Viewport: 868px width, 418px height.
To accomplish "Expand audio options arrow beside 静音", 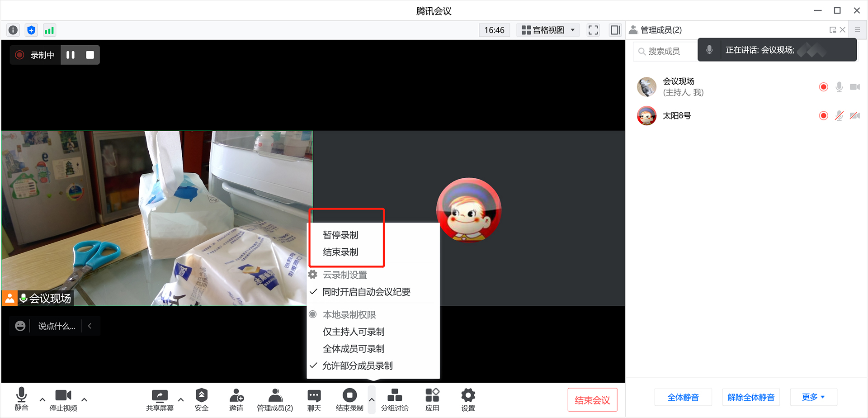I will [x=42, y=399].
